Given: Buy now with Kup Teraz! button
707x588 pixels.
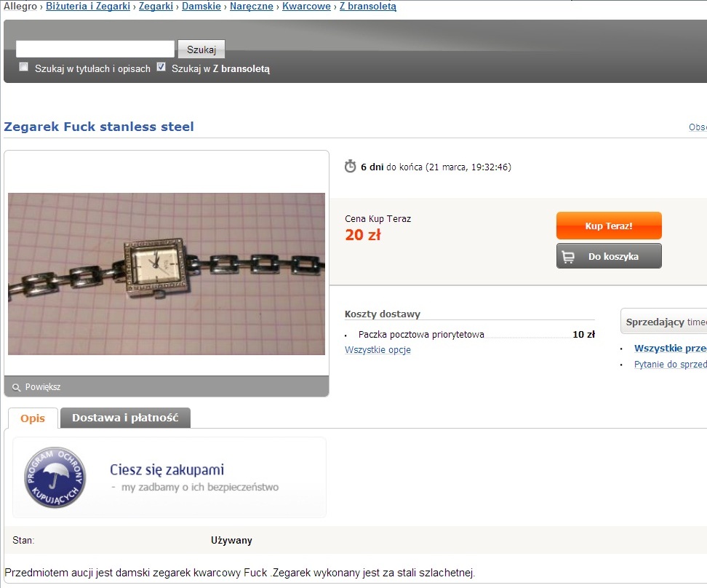Looking at the screenshot, I should tap(609, 226).
